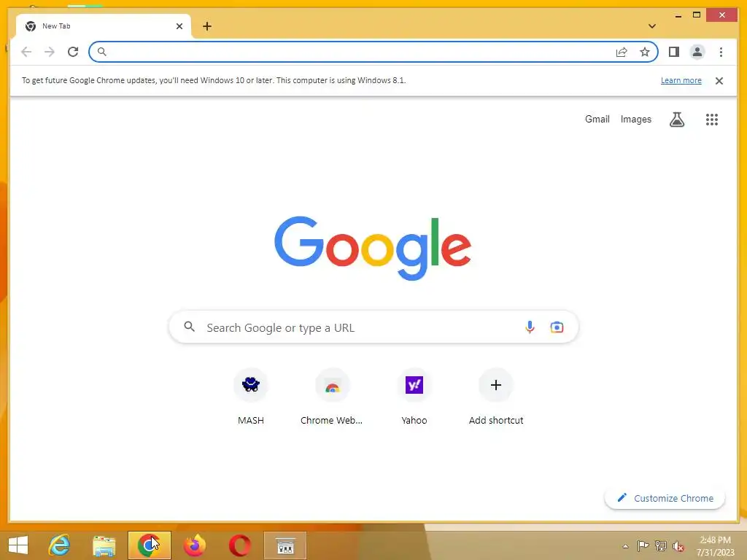This screenshot has height=560, width=747.
Task: Close the New Tab tab
Action: (x=179, y=26)
